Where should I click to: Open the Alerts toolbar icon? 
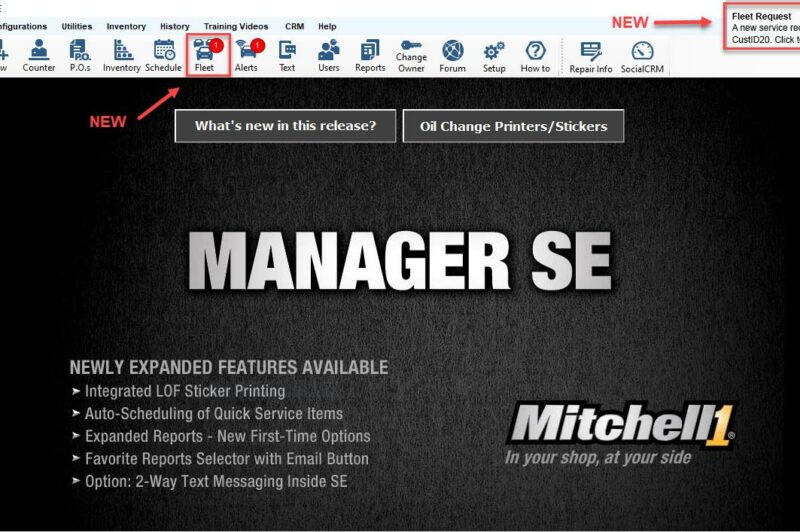pos(248,56)
